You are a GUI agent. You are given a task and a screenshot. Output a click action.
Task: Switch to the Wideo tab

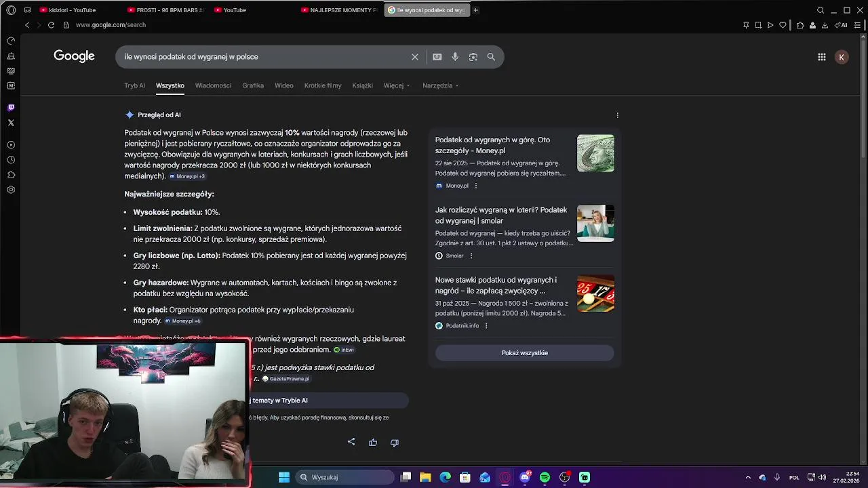pyautogui.click(x=284, y=85)
